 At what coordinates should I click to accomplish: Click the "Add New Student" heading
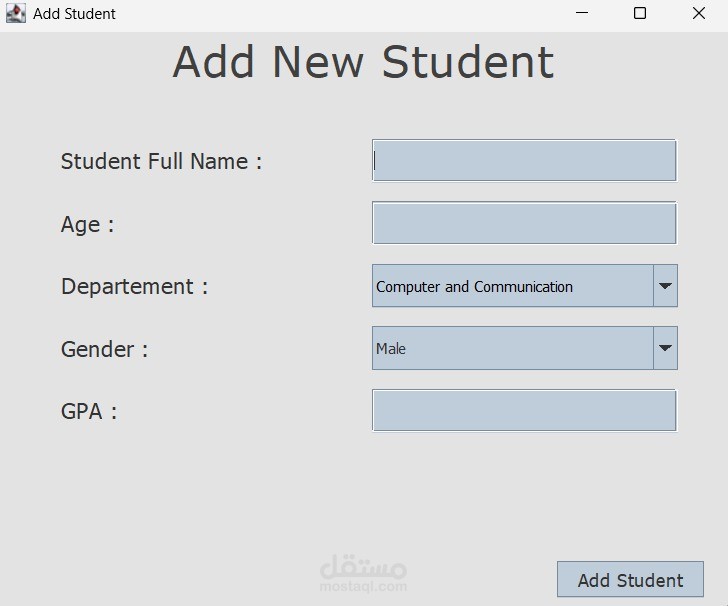[363, 62]
